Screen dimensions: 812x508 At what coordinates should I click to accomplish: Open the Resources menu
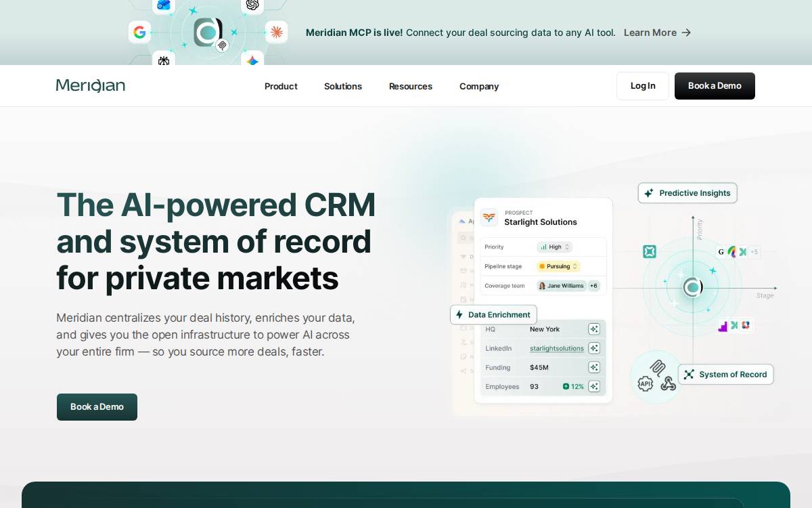tap(411, 86)
